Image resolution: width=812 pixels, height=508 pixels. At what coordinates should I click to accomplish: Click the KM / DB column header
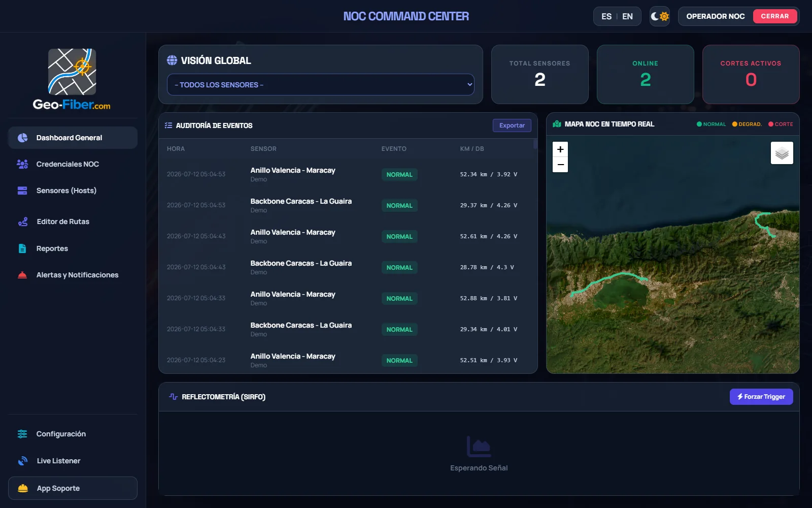472,149
